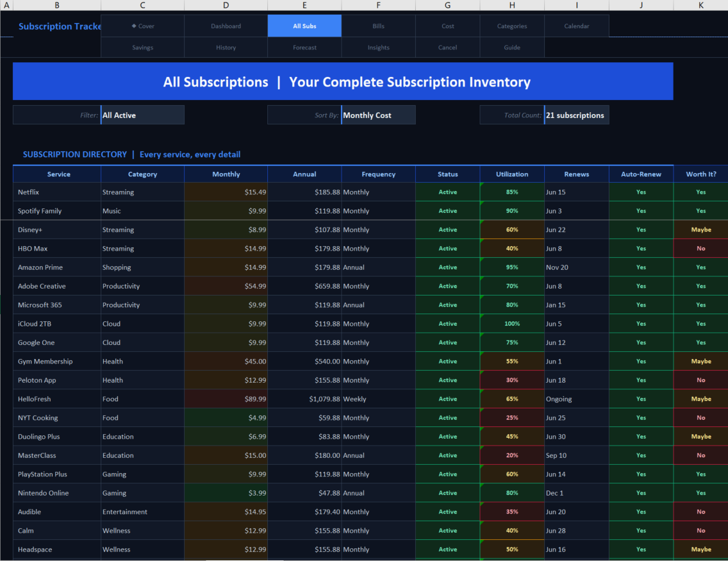The width and height of the screenshot is (728, 561).
Task: Click the Auto-Renew column header
Action: (x=641, y=174)
